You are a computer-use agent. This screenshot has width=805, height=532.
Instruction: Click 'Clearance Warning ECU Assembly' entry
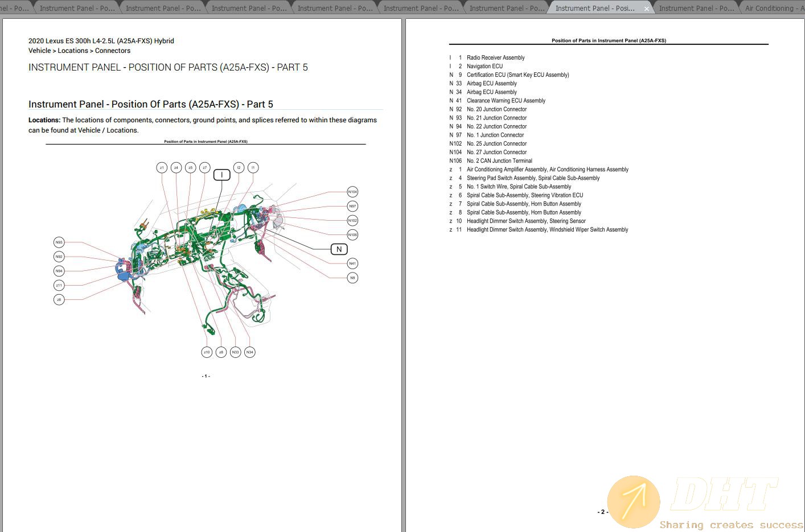pyautogui.click(x=506, y=101)
